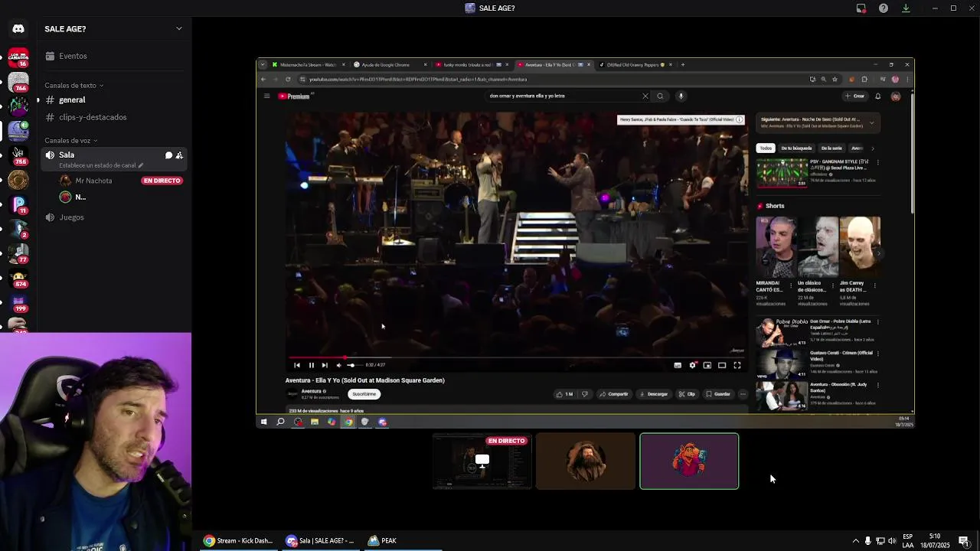Open chat icon on Sala voice channel
Image resolution: width=980 pixels, height=551 pixels.
(168, 155)
